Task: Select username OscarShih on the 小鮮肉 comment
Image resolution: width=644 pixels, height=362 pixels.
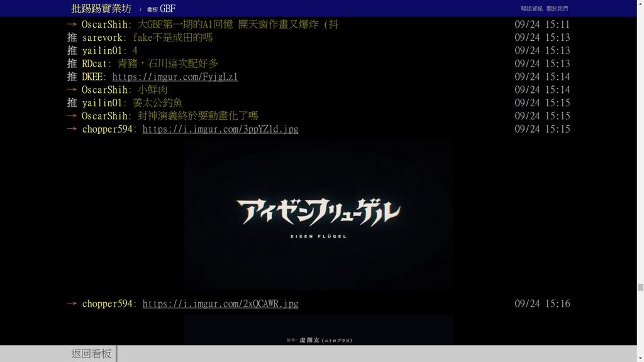Action: point(104,90)
